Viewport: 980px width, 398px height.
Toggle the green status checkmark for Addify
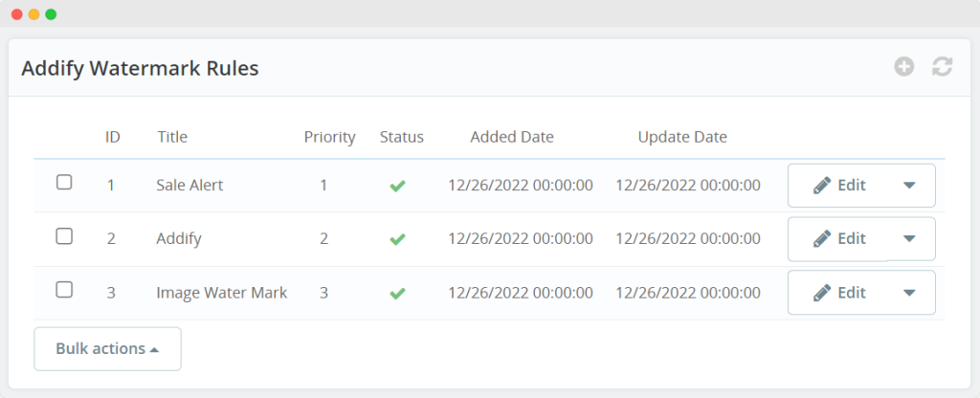[x=397, y=239]
